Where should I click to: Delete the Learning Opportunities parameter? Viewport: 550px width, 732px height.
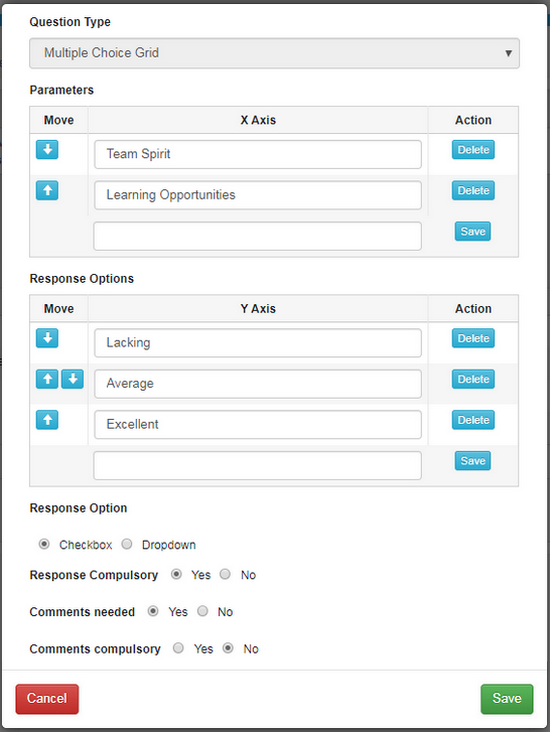473,190
